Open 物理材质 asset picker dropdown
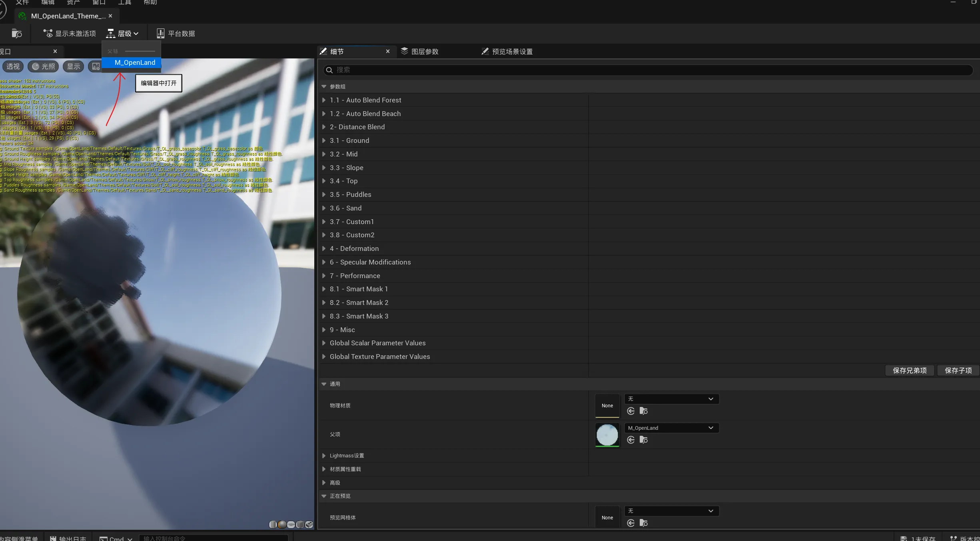Image resolution: width=980 pixels, height=541 pixels. pyautogui.click(x=672, y=399)
